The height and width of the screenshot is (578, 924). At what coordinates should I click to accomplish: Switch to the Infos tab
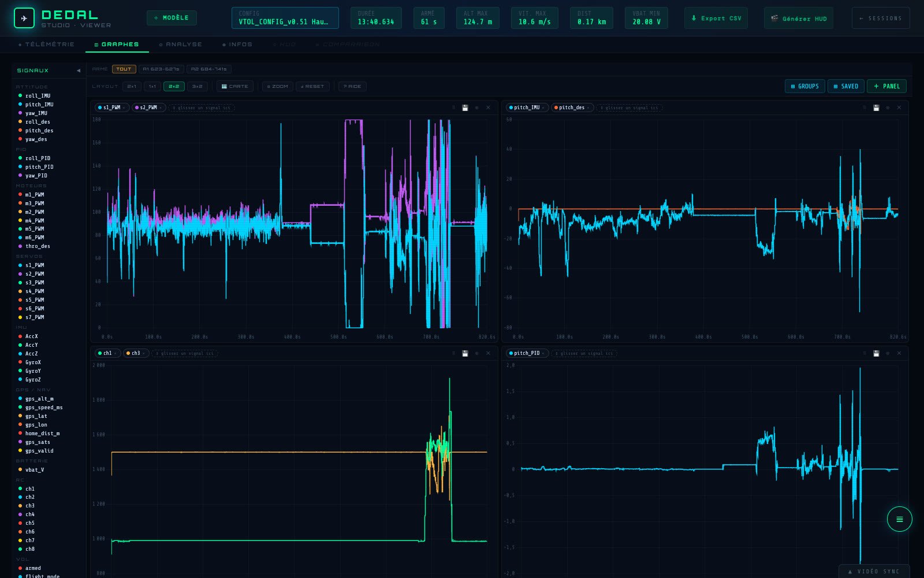[237, 45]
